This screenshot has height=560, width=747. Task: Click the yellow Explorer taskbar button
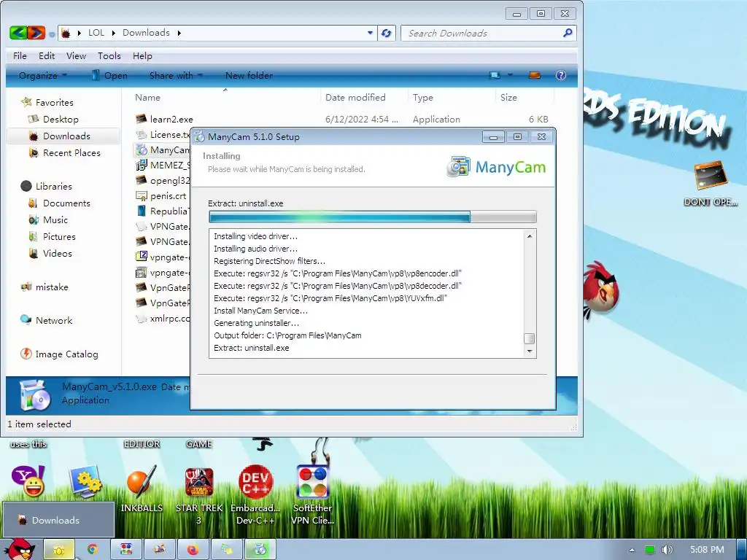pyautogui.click(x=59, y=550)
